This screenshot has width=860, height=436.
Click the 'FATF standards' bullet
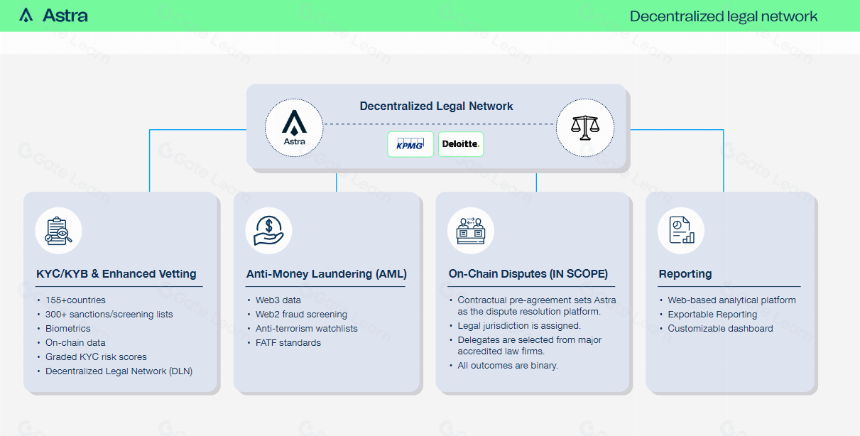pos(288,343)
